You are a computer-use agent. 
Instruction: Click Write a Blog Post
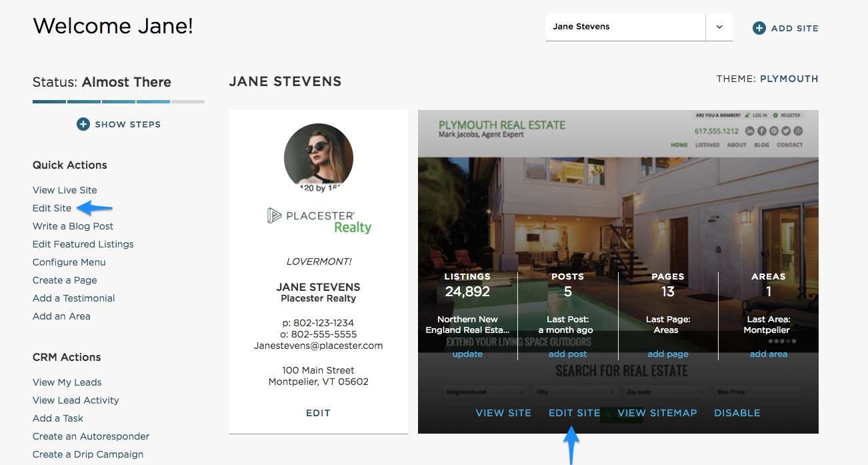pos(73,226)
